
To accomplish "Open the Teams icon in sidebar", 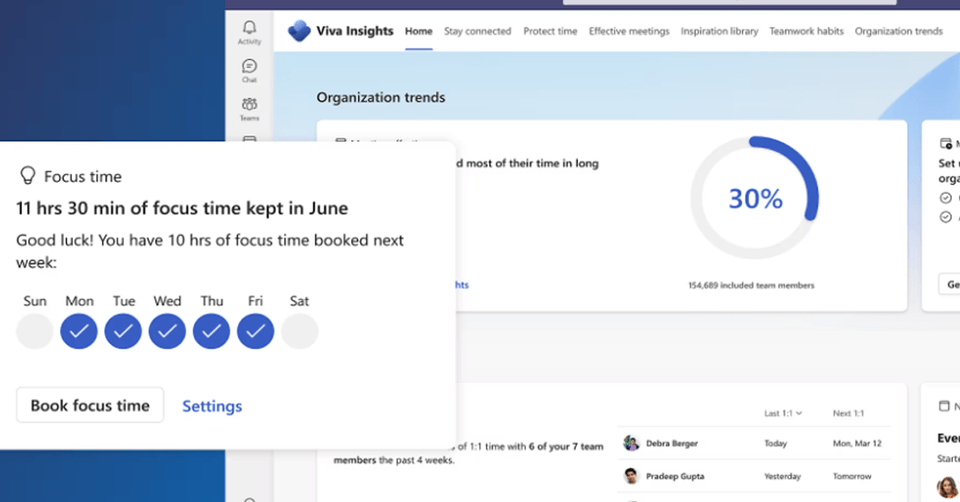I will pos(249,104).
